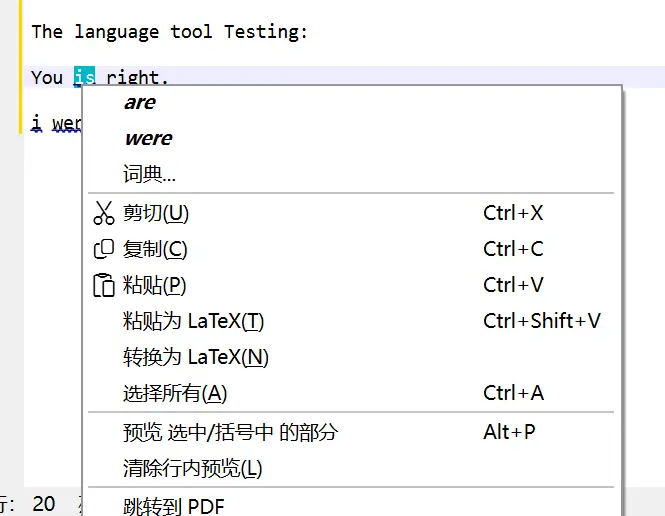The image size is (665, 516).
Task: Click the underlined lowercase 'i' word
Action: point(37,123)
